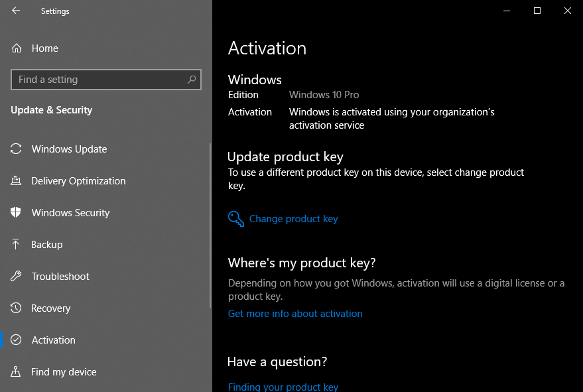Image resolution: width=583 pixels, height=392 pixels.
Task: Click the Recovery history clock icon
Action: tap(16, 308)
